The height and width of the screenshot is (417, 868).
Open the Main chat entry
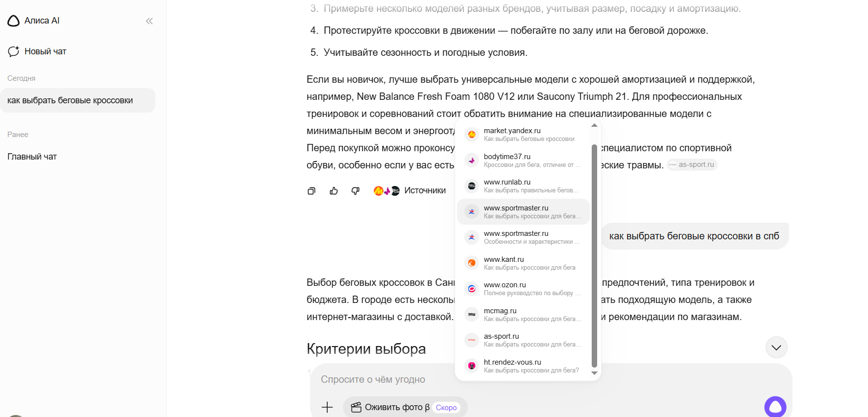point(32,157)
